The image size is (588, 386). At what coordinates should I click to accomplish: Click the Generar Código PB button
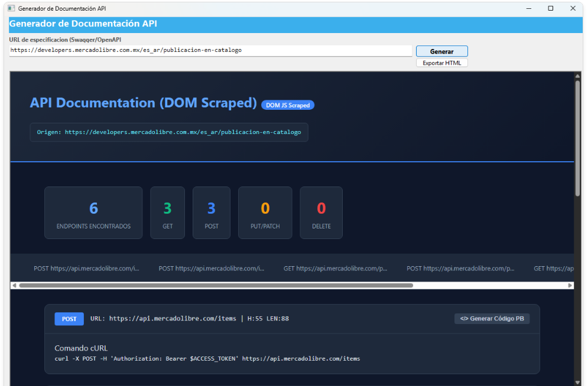point(492,319)
